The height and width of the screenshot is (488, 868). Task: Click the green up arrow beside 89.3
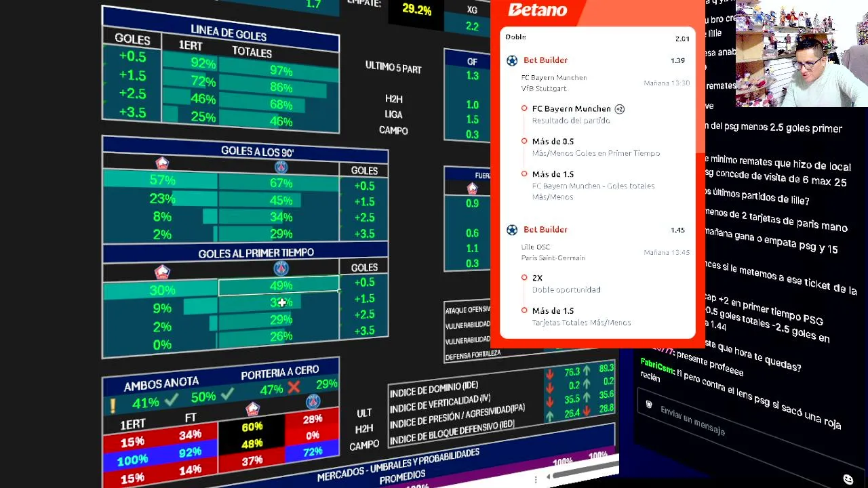(586, 369)
